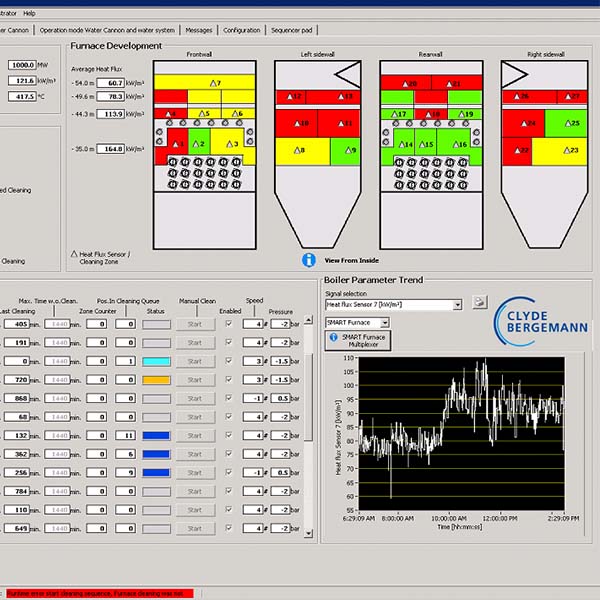Click Start in the 256 min row

coord(196,473)
